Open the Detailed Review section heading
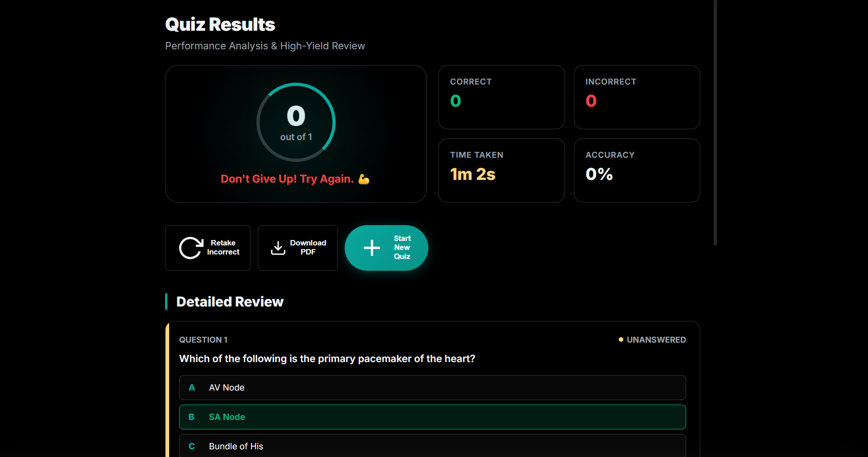The image size is (868, 457). pyautogui.click(x=229, y=302)
